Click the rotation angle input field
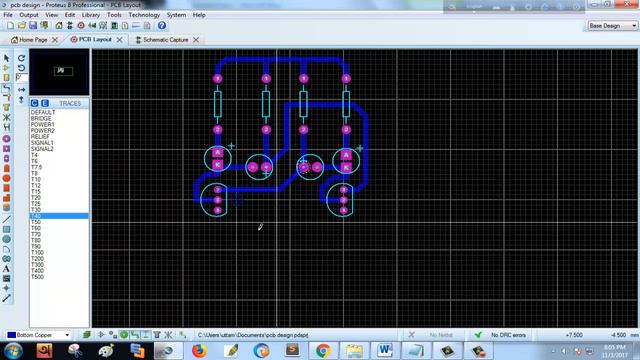Image resolution: width=640 pixels, height=360 pixels. 22,78
